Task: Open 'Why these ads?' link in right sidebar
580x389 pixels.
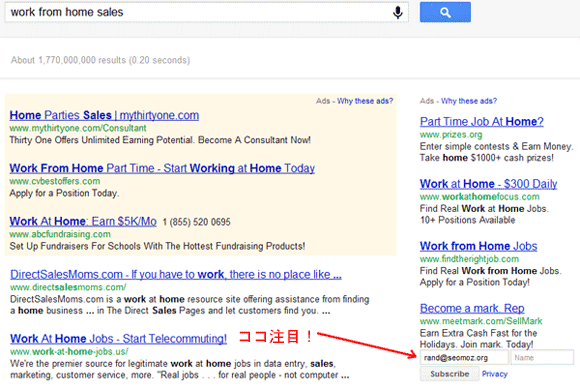Action: 469,101
